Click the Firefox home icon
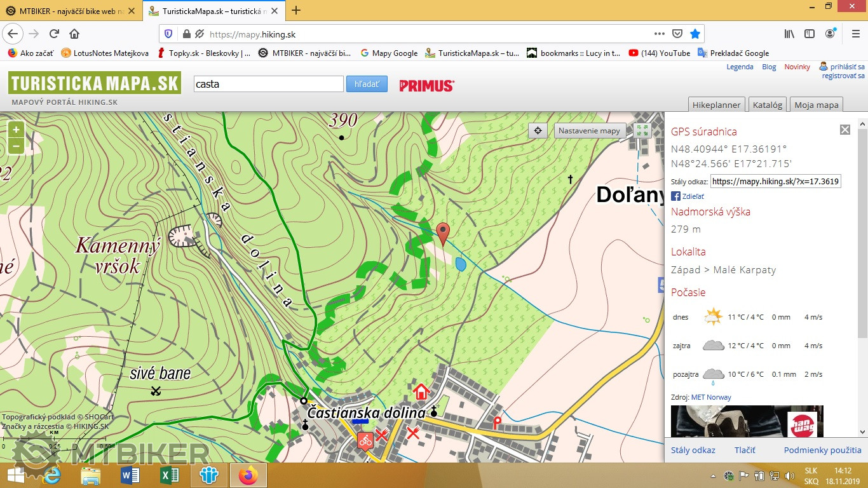This screenshot has height=488, width=868. [x=74, y=34]
